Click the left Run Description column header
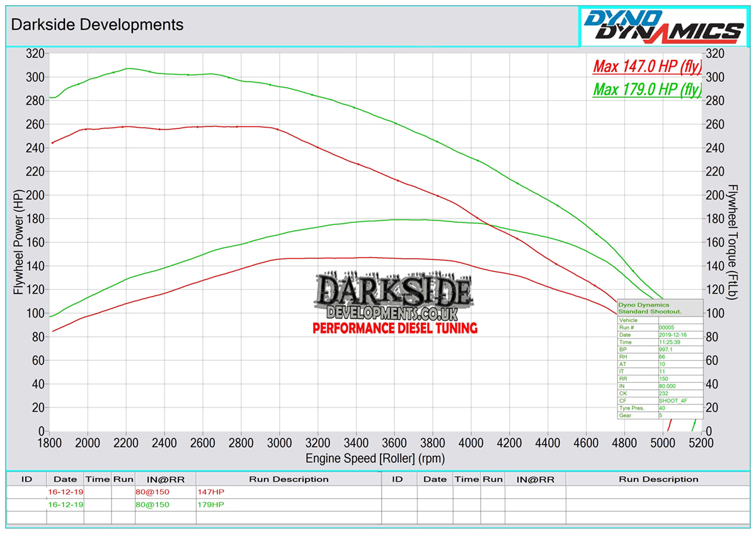 point(289,479)
